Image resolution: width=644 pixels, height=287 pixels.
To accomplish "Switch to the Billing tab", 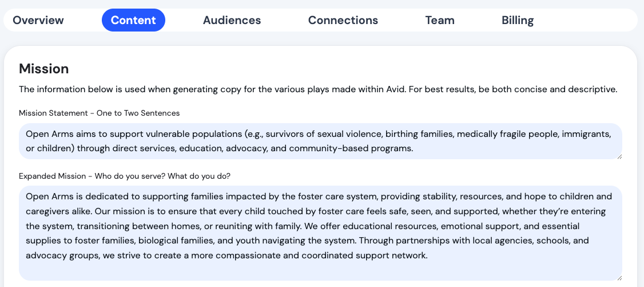I will [x=518, y=21].
